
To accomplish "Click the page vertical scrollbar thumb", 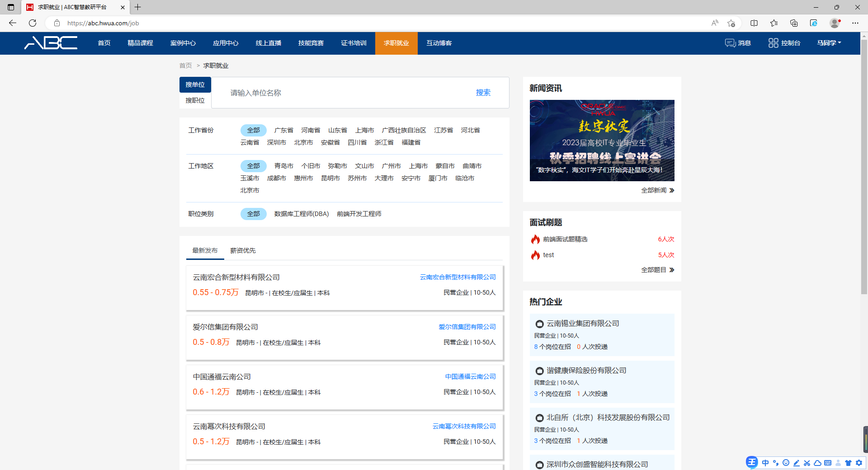I will (864, 167).
